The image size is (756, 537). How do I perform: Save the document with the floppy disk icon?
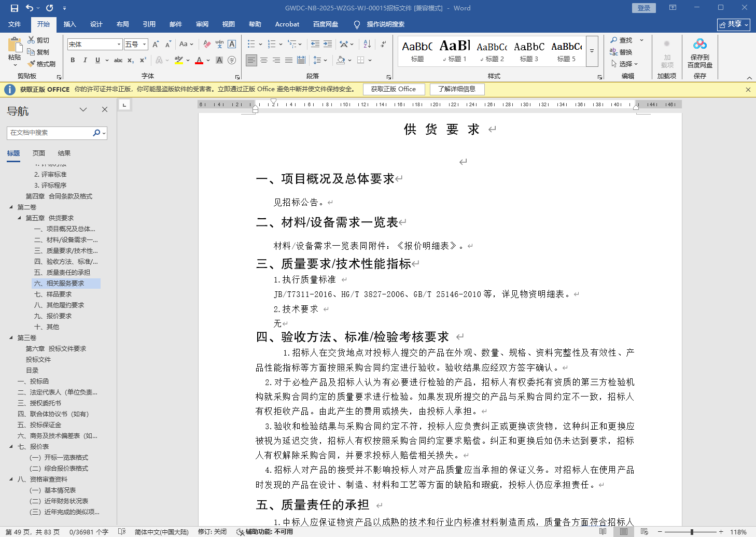click(15, 8)
